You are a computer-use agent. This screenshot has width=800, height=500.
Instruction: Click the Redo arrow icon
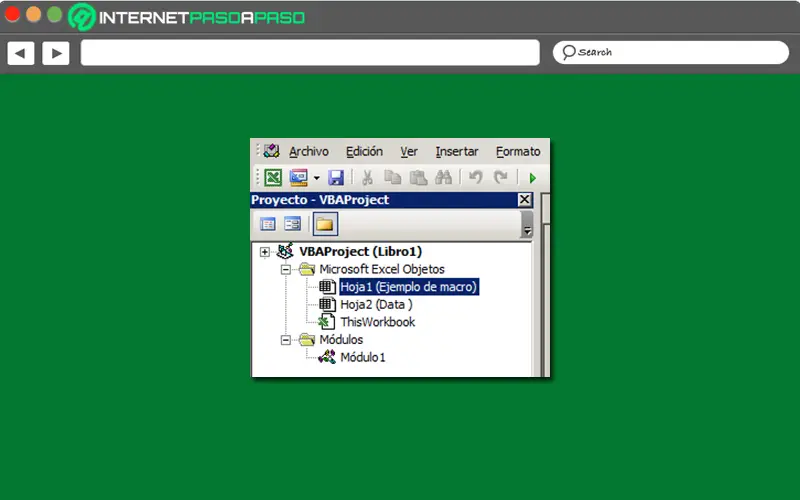(501, 178)
